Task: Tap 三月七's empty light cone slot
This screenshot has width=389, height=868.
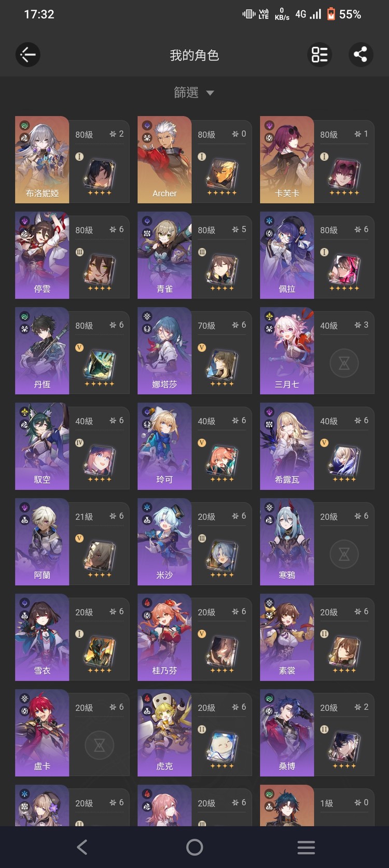Action: 344,363
